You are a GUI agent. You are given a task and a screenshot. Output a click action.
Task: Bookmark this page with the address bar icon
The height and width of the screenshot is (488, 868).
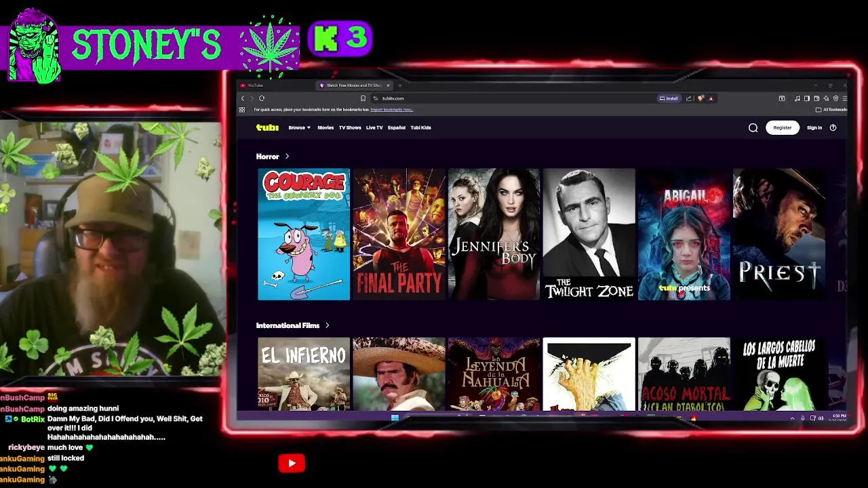[363, 98]
